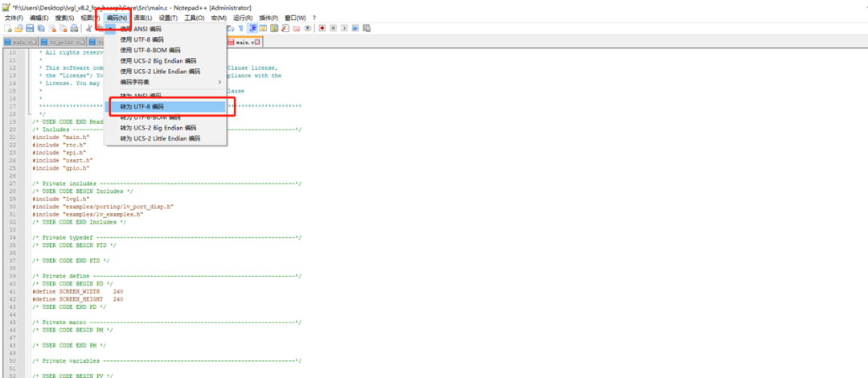Screen dimensions: 868x378
Task: Close the active main.c tab
Action: click(257, 42)
